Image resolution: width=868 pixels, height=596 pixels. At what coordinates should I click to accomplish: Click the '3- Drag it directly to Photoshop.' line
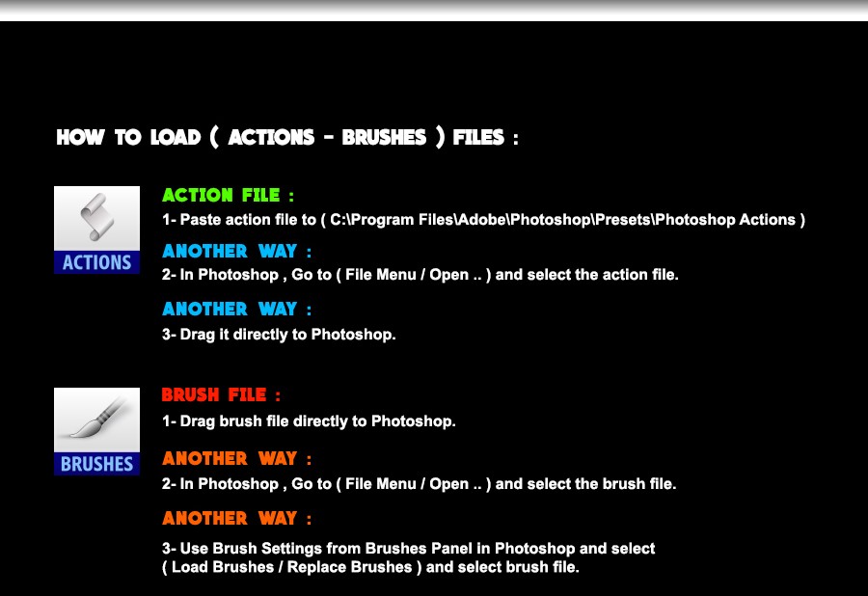(279, 335)
